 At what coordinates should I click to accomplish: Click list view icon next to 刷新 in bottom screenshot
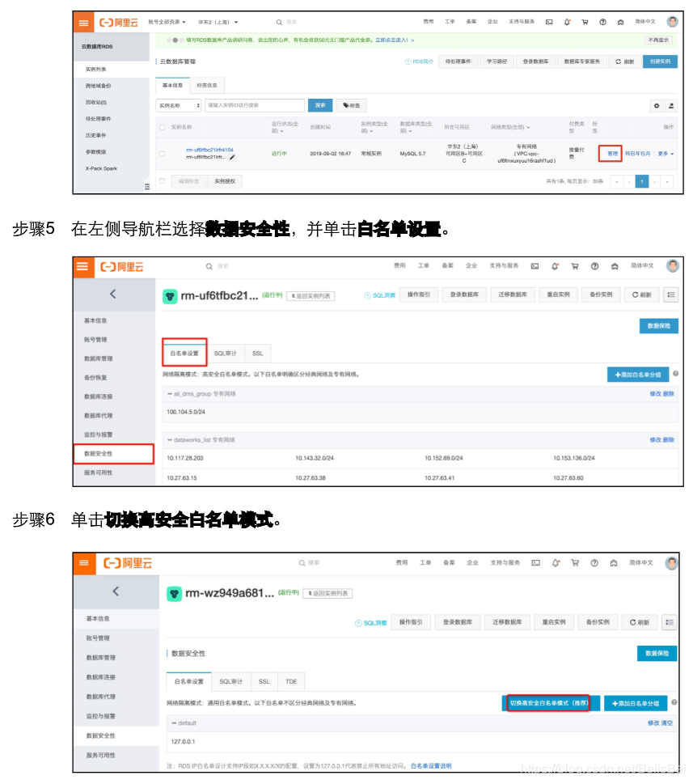point(670,622)
